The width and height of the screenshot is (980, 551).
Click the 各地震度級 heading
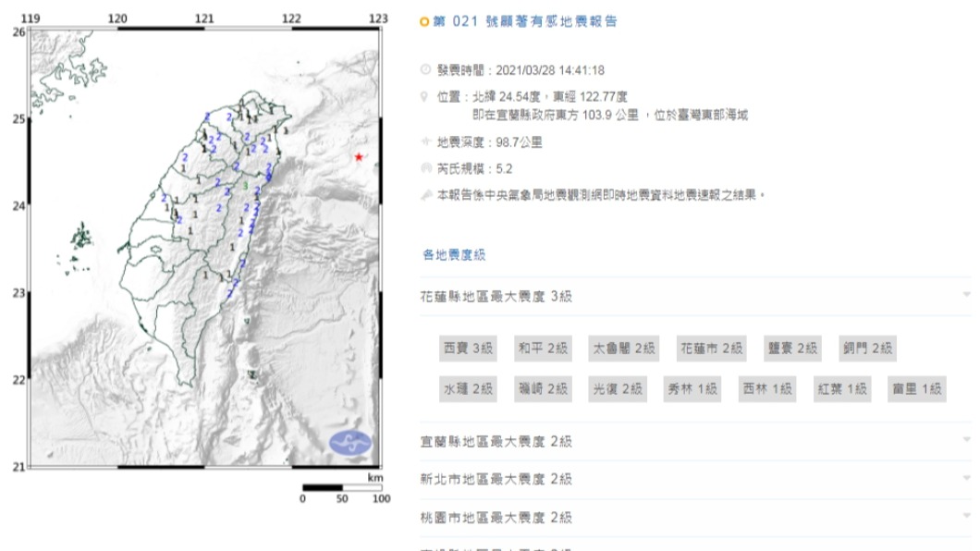click(x=454, y=254)
